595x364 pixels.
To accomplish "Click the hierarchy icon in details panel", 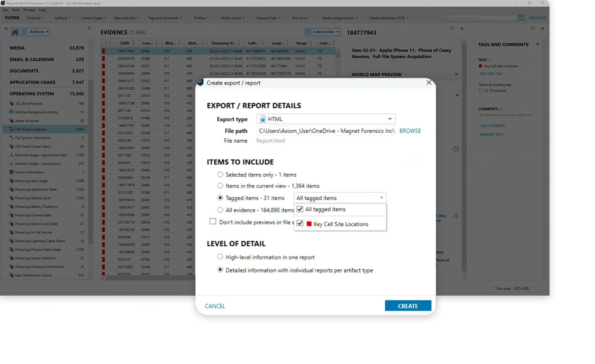I will click(456, 216).
